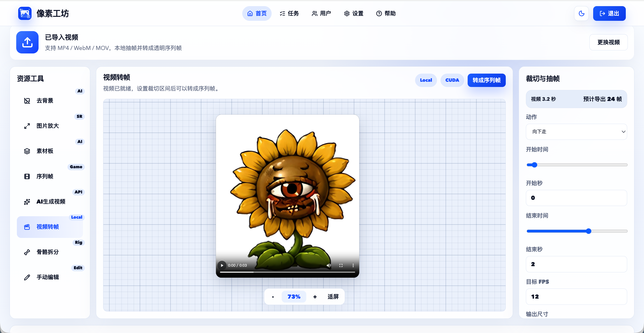Screen dimensions: 644x333
Task: Play the sunflower video
Action: tap(222, 266)
